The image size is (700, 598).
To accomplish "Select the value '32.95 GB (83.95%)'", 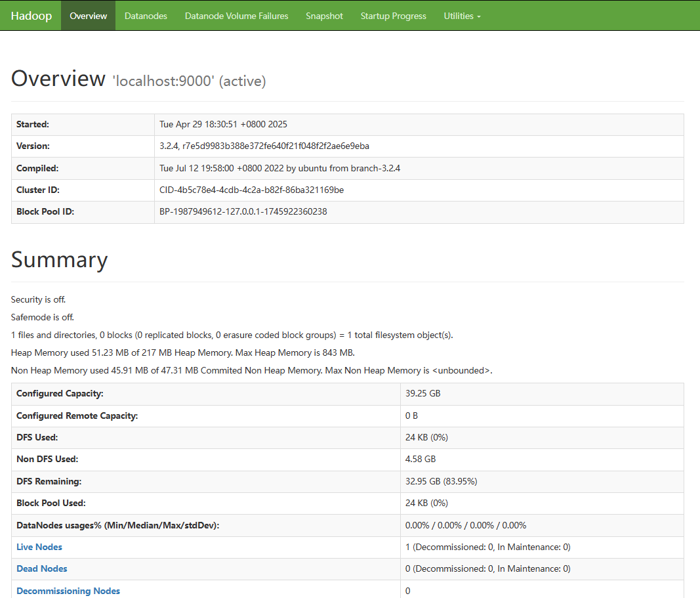I will (x=442, y=481).
